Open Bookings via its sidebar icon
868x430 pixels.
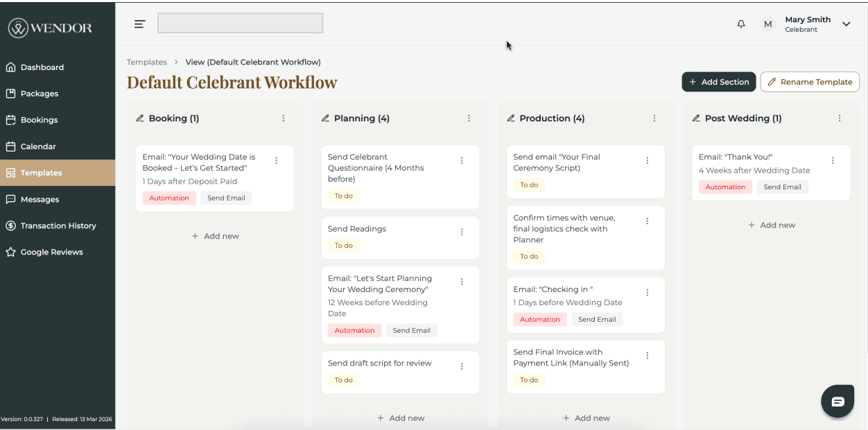(10, 119)
